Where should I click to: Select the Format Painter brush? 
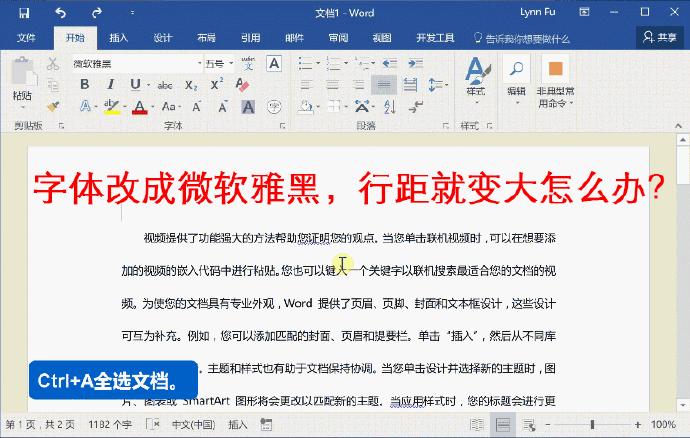click(x=53, y=106)
